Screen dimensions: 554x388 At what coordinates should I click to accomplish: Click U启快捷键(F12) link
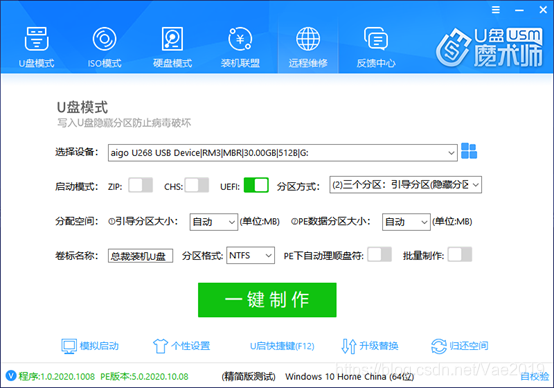pyautogui.click(x=282, y=346)
